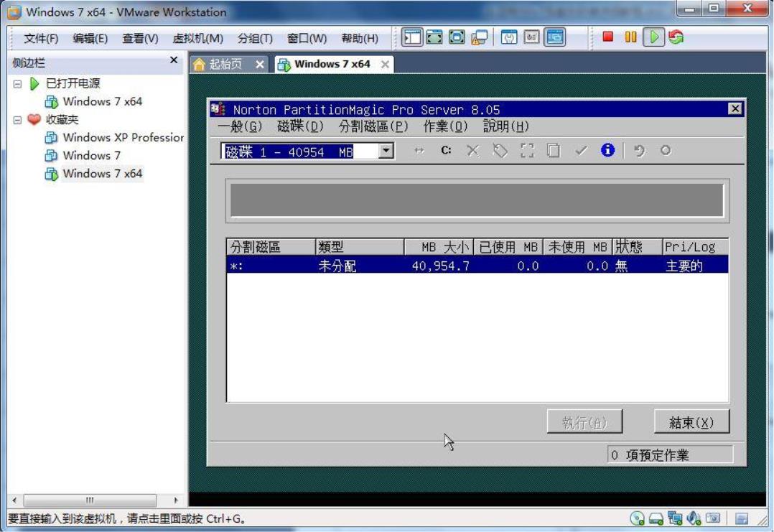Image resolution: width=774 pixels, height=532 pixels.
Task: Select the delete partition X icon
Action: point(472,151)
